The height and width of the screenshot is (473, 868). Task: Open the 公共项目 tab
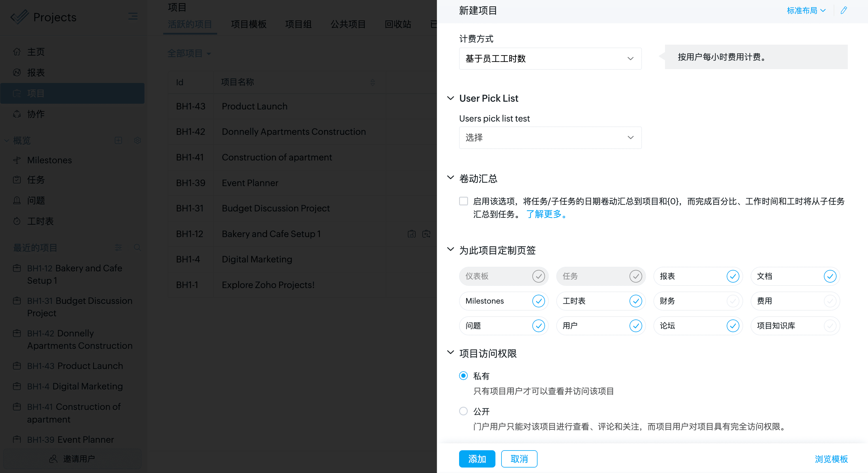pos(348,24)
